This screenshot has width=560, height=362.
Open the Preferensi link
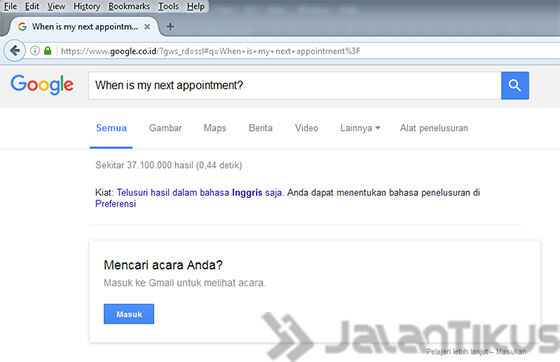click(115, 203)
